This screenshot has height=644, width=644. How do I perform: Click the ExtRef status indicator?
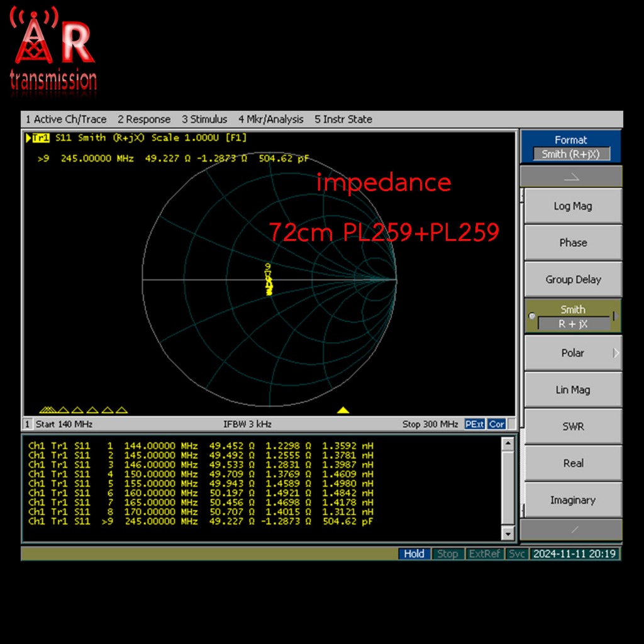coord(485,553)
